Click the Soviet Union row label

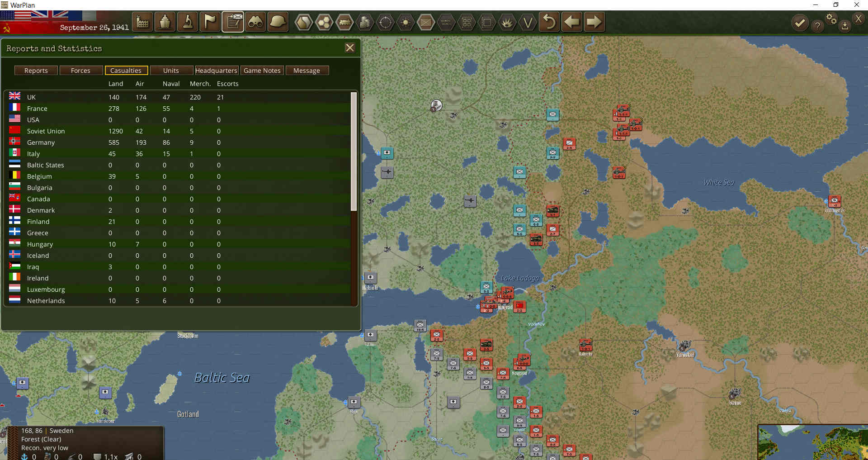coord(46,131)
